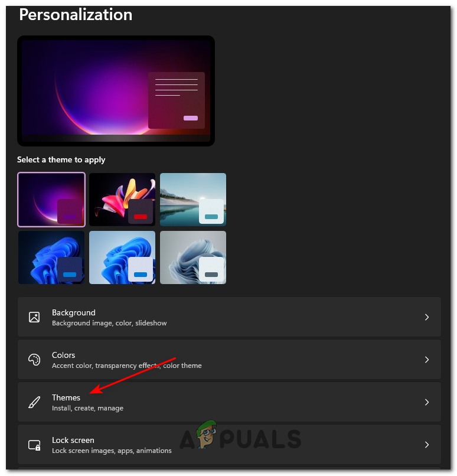Apply the light blue bloom theme
Screen dimensions: 457x476
click(x=122, y=257)
